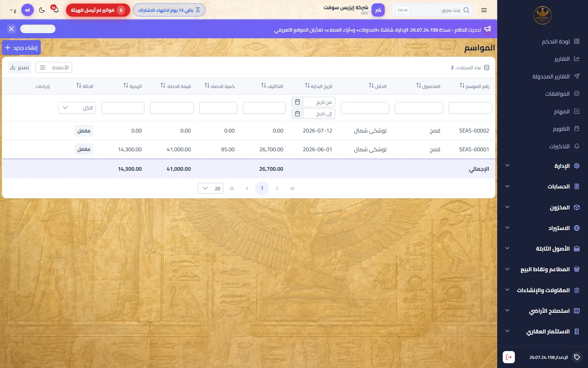Click the megaphone announcement icon
The width and height of the screenshot is (588, 368).
click(488, 29)
